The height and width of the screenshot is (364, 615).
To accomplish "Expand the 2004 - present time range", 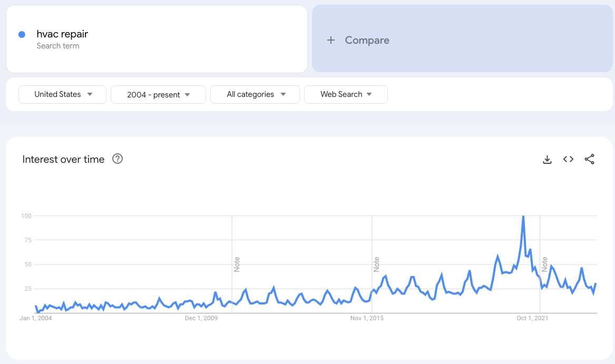I will pyautogui.click(x=158, y=95).
